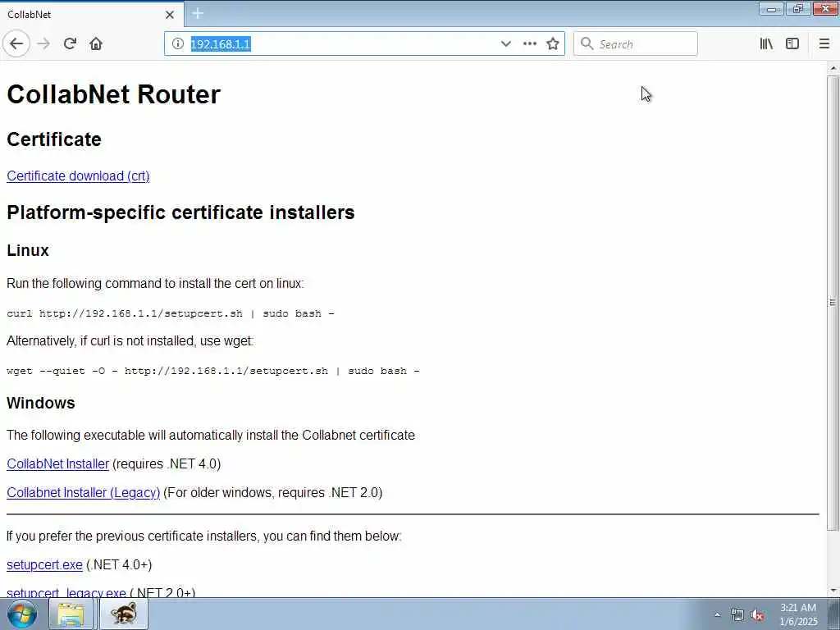Viewport: 840px width, 630px height.
Task: Go back to the previous page
Action: coord(16,43)
